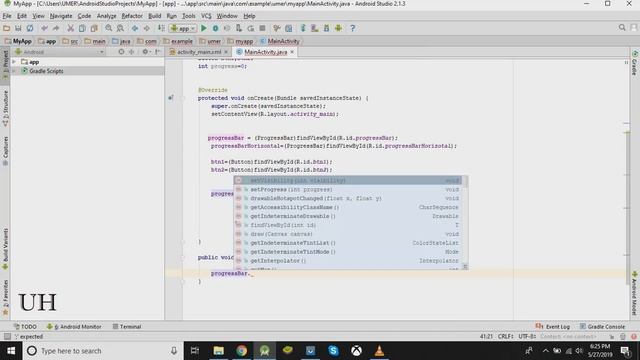The image size is (640, 360).
Task: Click the editor vertical scrollbar
Action: click(x=628, y=208)
